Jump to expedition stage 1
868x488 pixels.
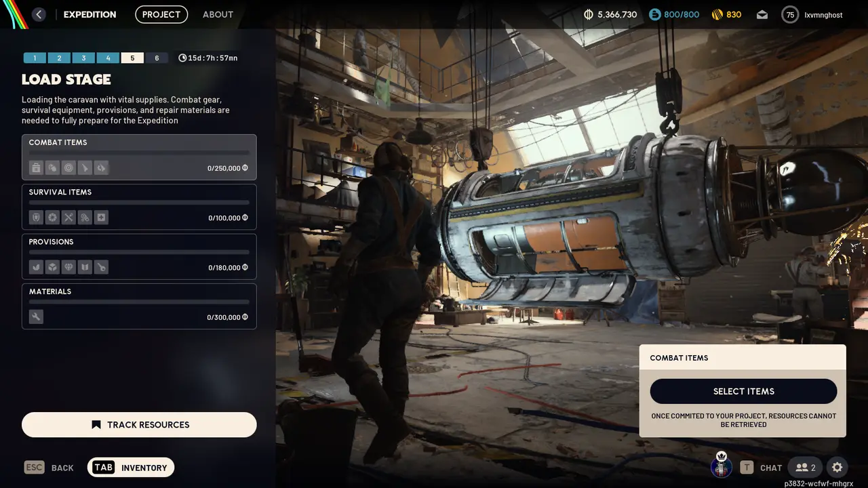point(35,58)
